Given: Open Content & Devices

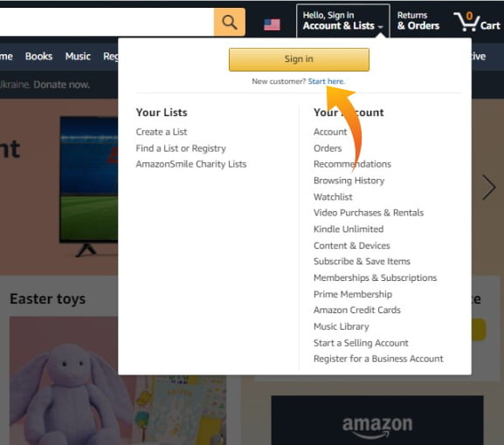Looking at the screenshot, I should click(352, 245).
